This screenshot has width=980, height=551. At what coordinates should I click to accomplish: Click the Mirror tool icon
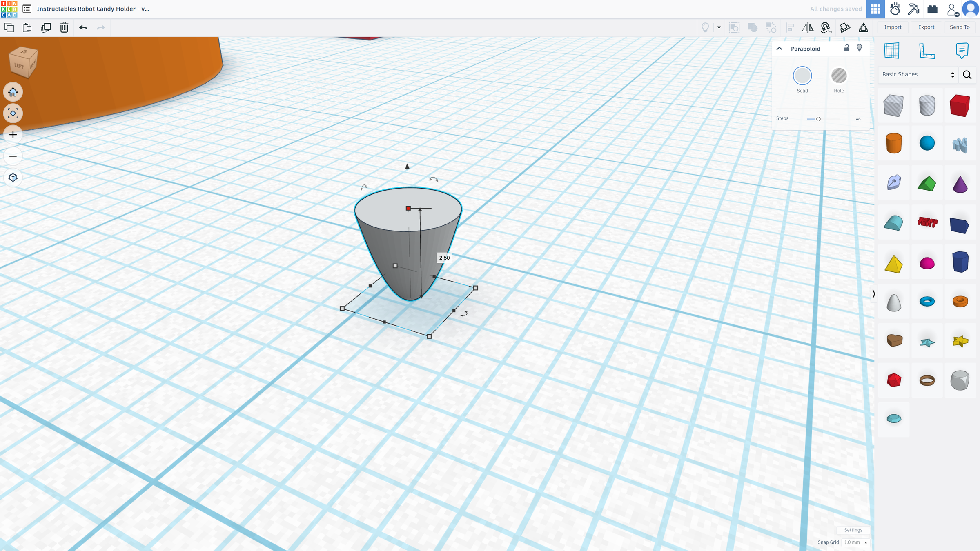808,27
